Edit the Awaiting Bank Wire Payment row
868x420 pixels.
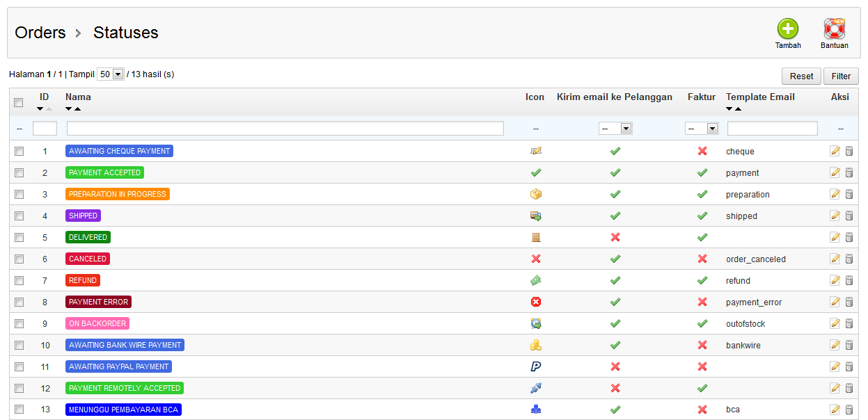(835, 345)
